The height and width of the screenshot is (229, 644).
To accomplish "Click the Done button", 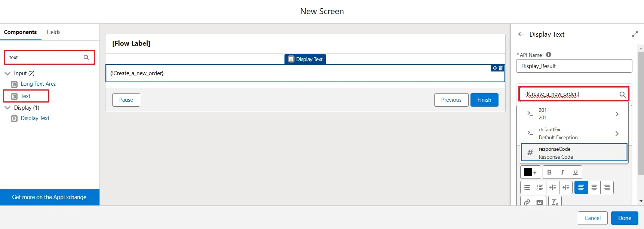I will tap(624, 218).
